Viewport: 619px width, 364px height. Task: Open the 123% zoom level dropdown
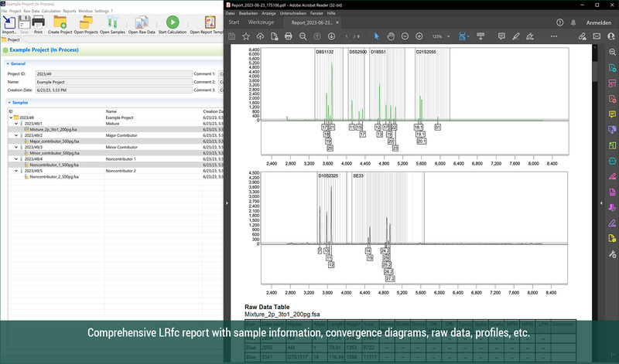(x=448, y=36)
